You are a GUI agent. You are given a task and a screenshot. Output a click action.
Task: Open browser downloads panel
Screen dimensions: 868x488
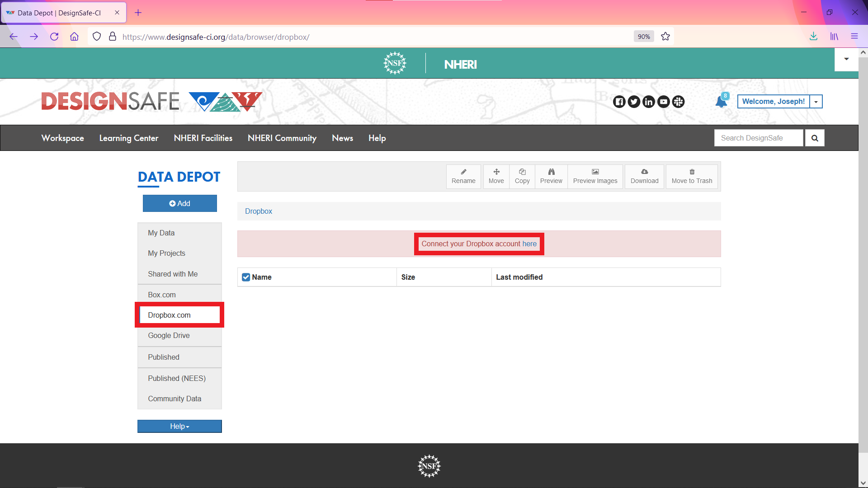tap(813, 37)
